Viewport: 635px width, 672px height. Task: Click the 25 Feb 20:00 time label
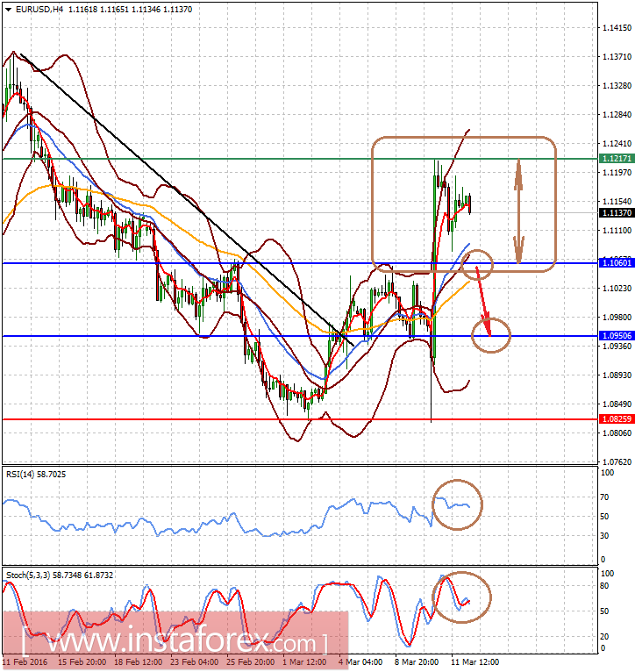[250, 662]
